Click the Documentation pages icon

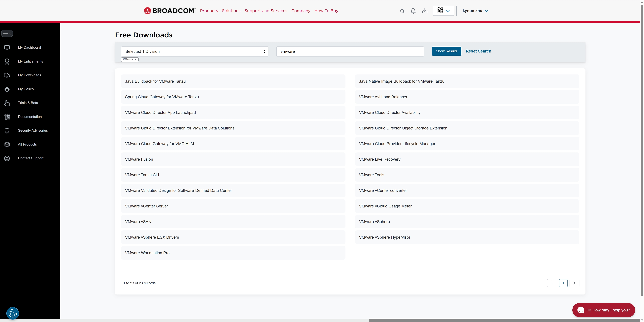tap(7, 117)
